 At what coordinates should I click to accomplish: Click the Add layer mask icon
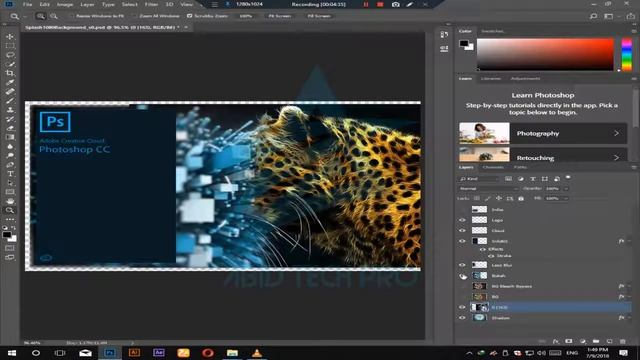coord(569,341)
